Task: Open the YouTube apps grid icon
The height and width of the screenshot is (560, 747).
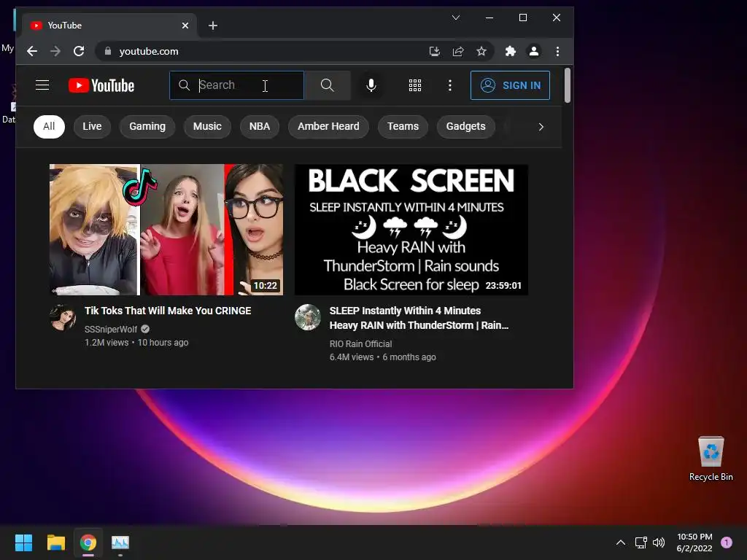Action: pos(415,85)
